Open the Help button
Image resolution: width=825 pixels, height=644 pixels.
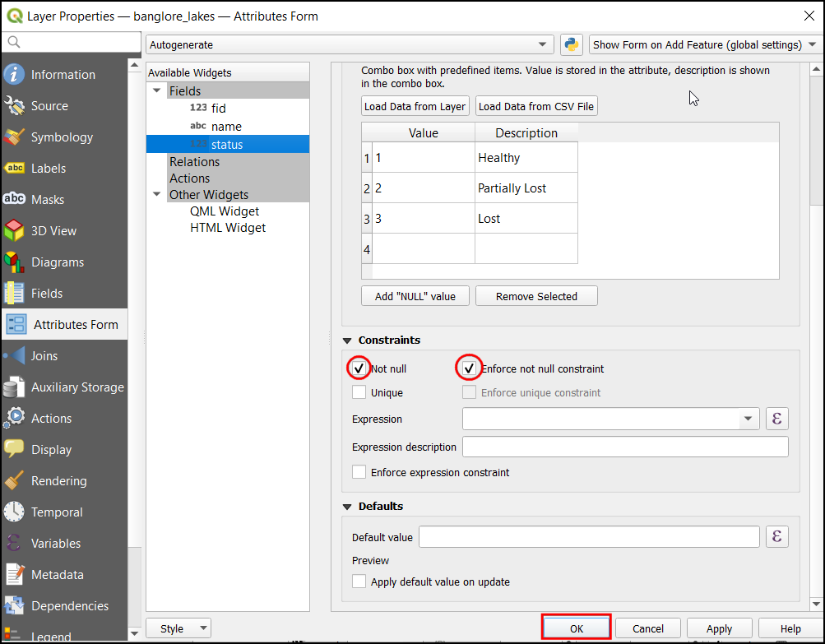[x=790, y=628]
